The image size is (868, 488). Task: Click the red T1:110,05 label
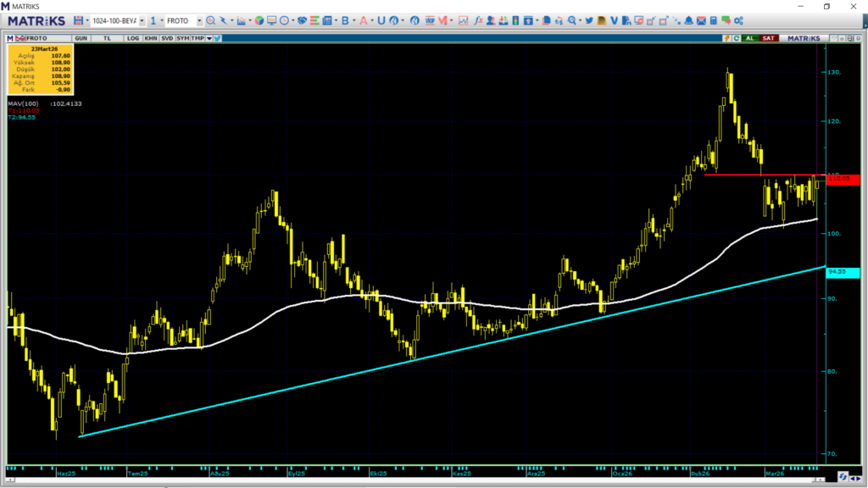[x=24, y=111]
